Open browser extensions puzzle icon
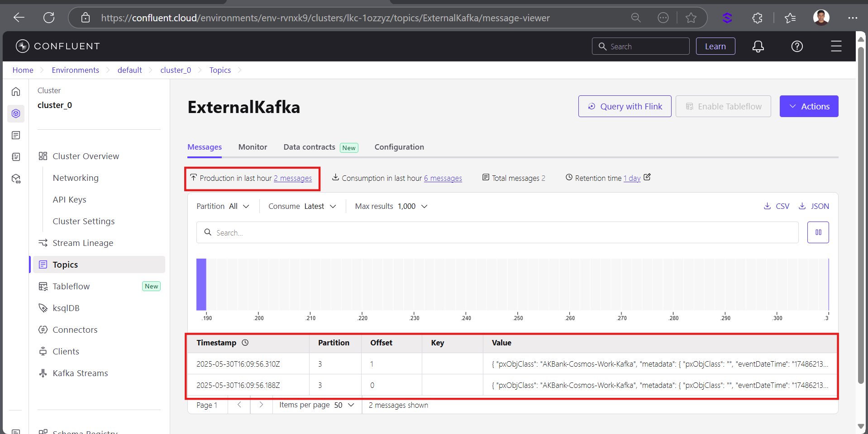Viewport: 868px width, 434px height. [757, 18]
